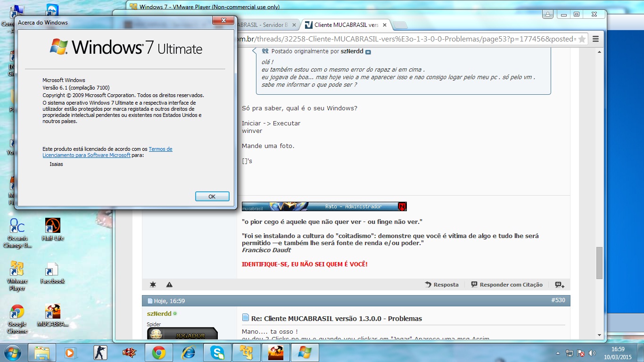Screen dimensions: 644x362
Task: Open the Chrome hamburger menu
Action: pos(595,39)
